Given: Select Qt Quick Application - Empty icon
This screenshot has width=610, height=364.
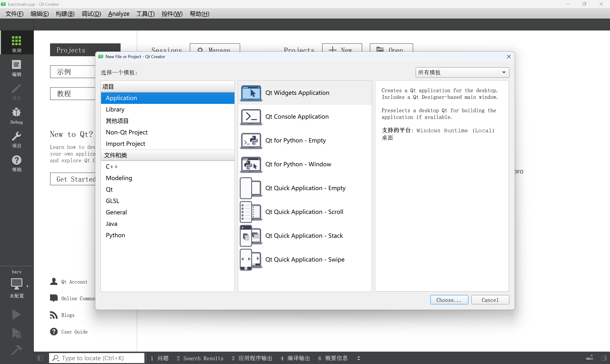Looking at the screenshot, I should coord(251,188).
